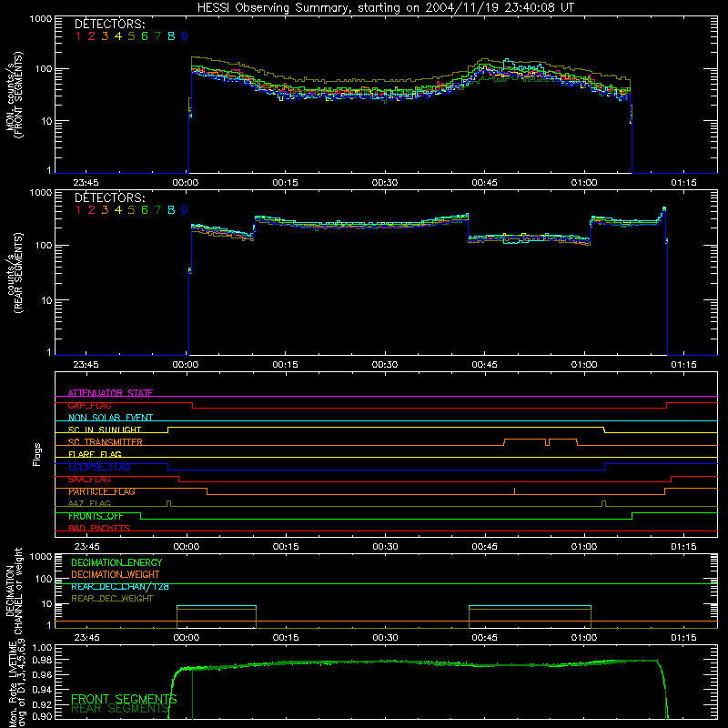Click the 00:30 time tick under Flags panel
Image resolution: width=728 pixels, height=728 pixels.
click(x=385, y=547)
